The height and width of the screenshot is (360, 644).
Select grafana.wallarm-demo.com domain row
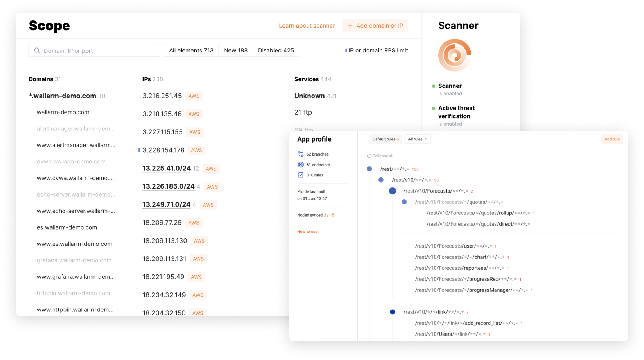click(74, 260)
